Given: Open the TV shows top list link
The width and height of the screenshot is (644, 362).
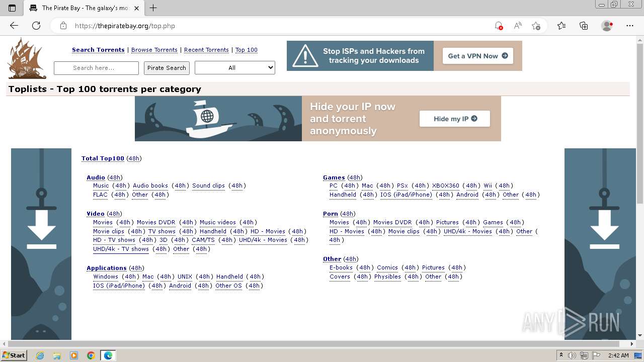Looking at the screenshot, I should [162, 231].
